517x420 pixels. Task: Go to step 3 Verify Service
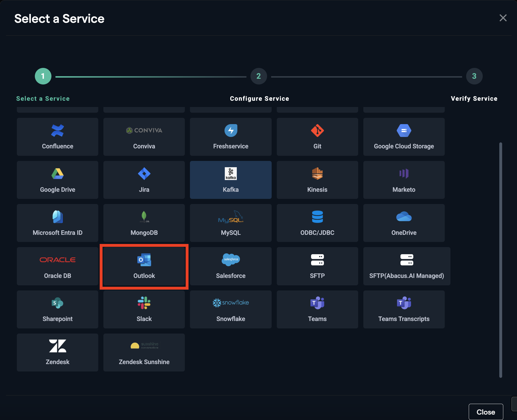474,76
